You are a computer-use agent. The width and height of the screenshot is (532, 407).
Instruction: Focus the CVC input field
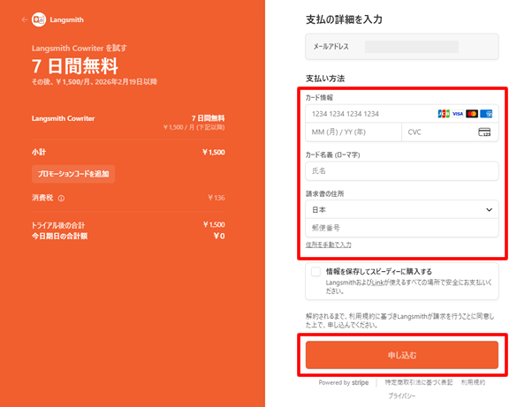450,132
